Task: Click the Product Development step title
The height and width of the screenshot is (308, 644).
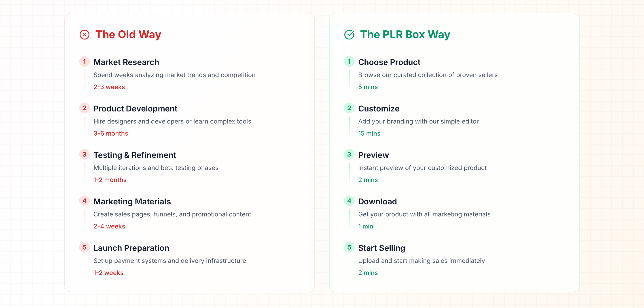Action: [x=135, y=109]
